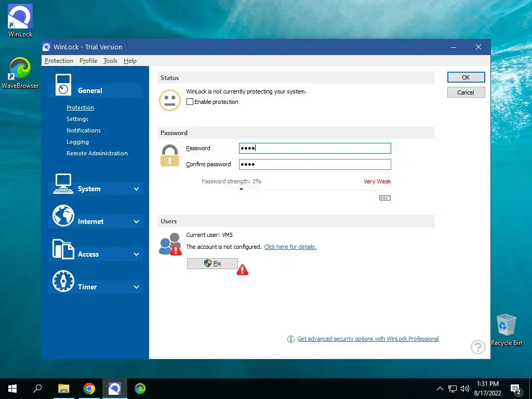Select the Internet globe icon

(x=63, y=216)
